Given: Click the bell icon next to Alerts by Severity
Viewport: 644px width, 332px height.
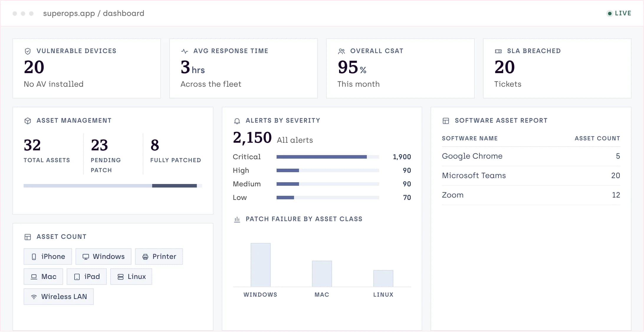Looking at the screenshot, I should coord(237,121).
